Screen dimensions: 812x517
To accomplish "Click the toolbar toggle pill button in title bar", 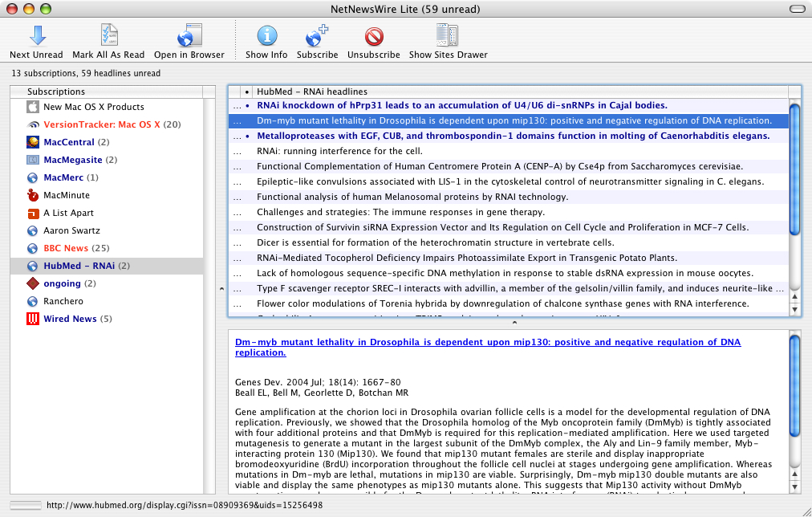I will (x=797, y=9).
